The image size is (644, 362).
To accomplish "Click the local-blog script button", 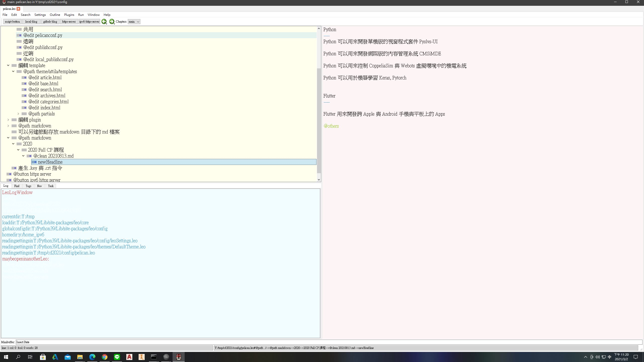I will [x=31, y=22].
